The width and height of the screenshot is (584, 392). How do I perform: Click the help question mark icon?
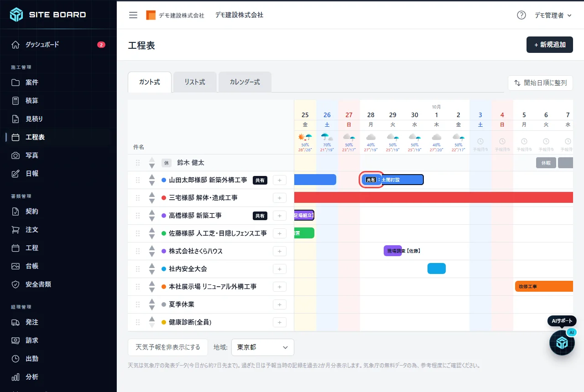pyautogui.click(x=521, y=15)
